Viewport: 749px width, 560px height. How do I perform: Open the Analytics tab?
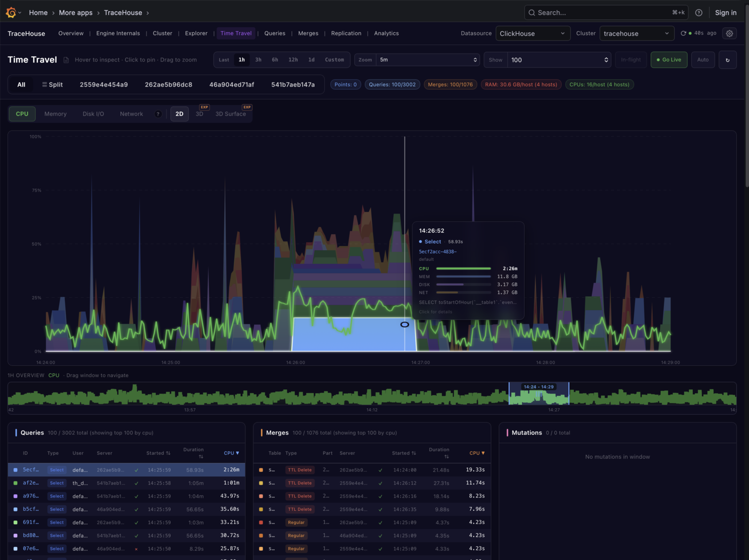386,33
